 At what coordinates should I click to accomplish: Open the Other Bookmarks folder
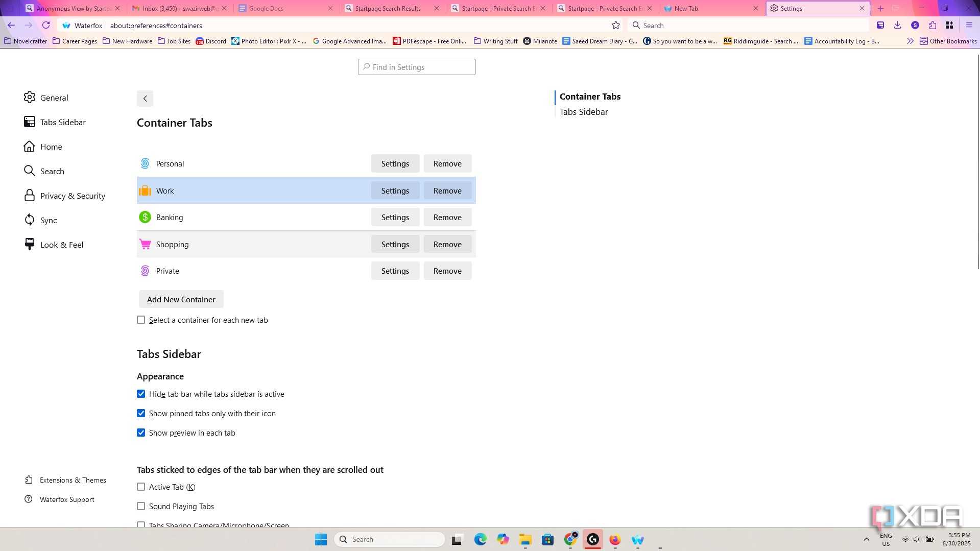(x=948, y=41)
